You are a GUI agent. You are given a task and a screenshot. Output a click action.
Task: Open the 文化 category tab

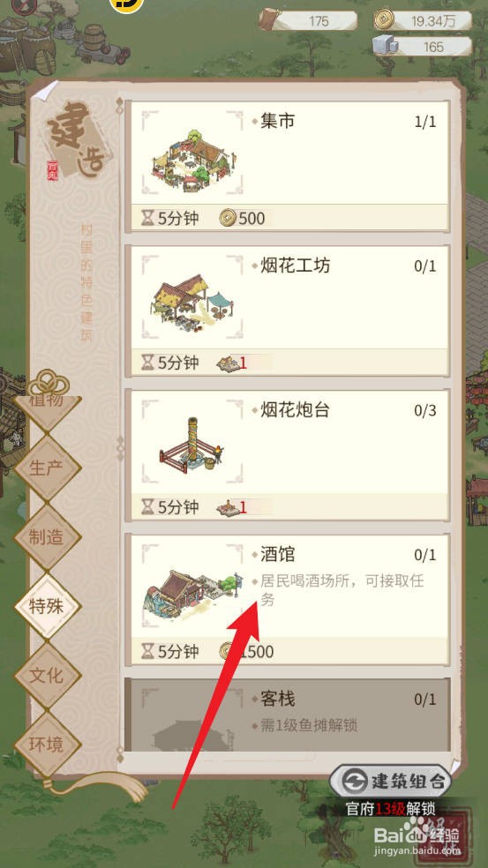(47, 676)
